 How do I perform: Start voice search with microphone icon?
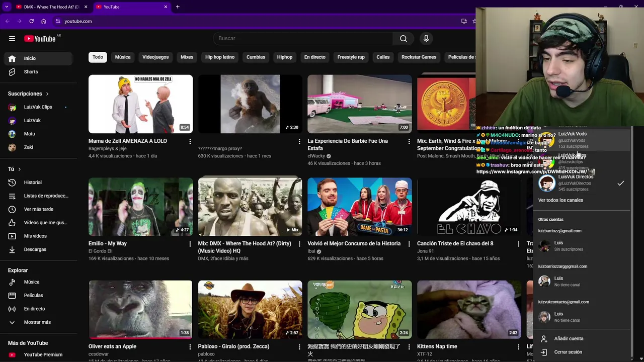426,39
